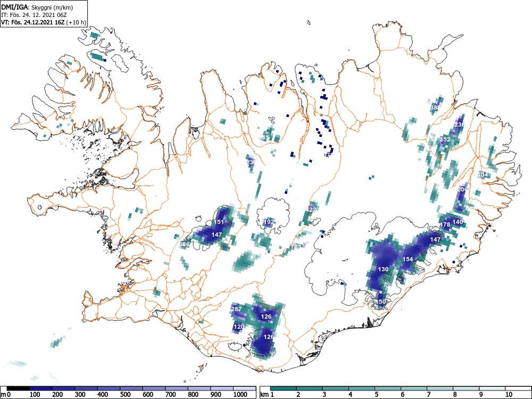Click the "5" tick label on the kilometre scale

[x=376, y=395]
